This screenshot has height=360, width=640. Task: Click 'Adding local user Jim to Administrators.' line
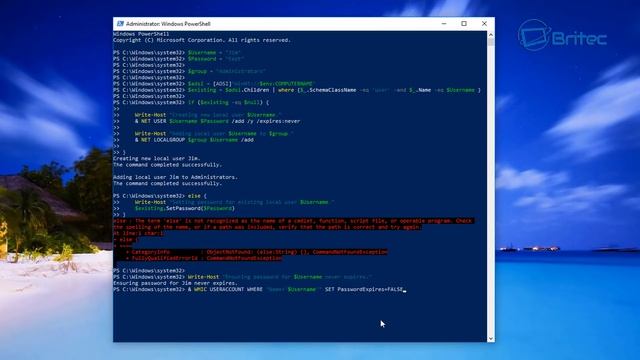[176, 177]
